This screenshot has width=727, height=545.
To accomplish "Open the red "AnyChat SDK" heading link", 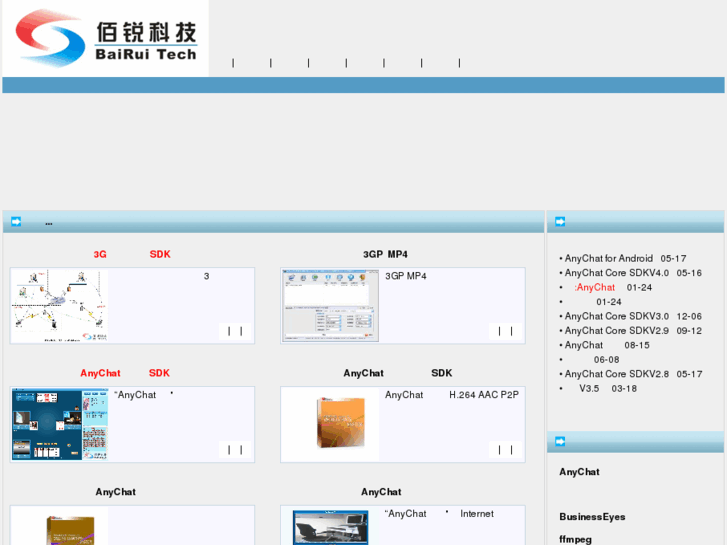I will pyautogui.click(x=125, y=373).
